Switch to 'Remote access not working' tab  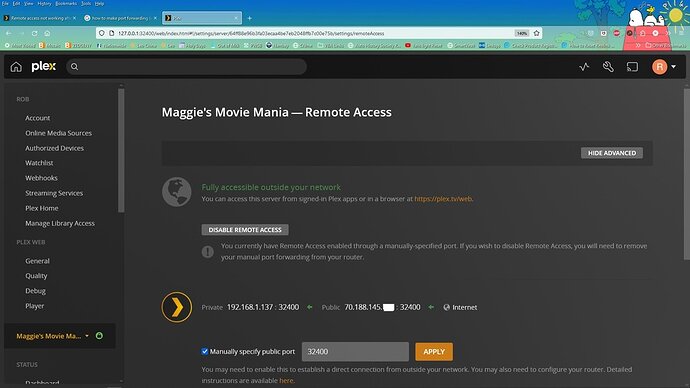point(39,18)
